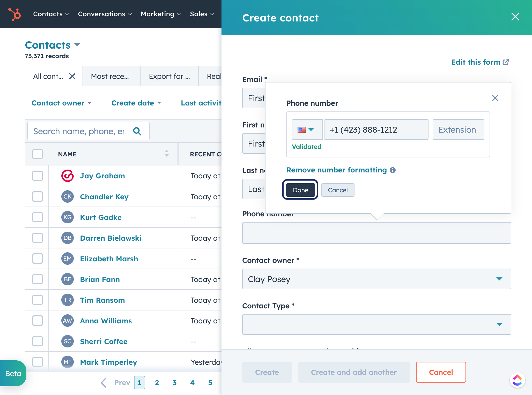Viewport: 532px width, 395px height.
Task: Expand the Contact owner filter
Action: (x=62, y=103)
